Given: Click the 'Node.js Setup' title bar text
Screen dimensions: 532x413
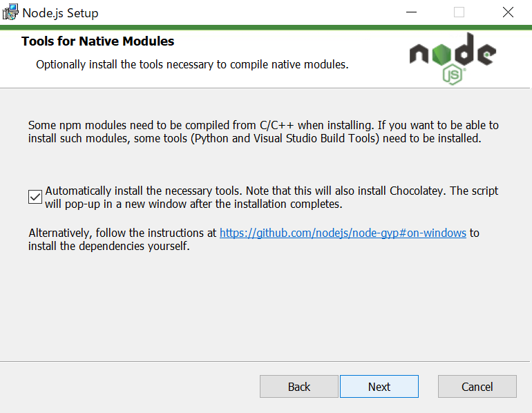Looking at the screenshot, I should 60,13.
